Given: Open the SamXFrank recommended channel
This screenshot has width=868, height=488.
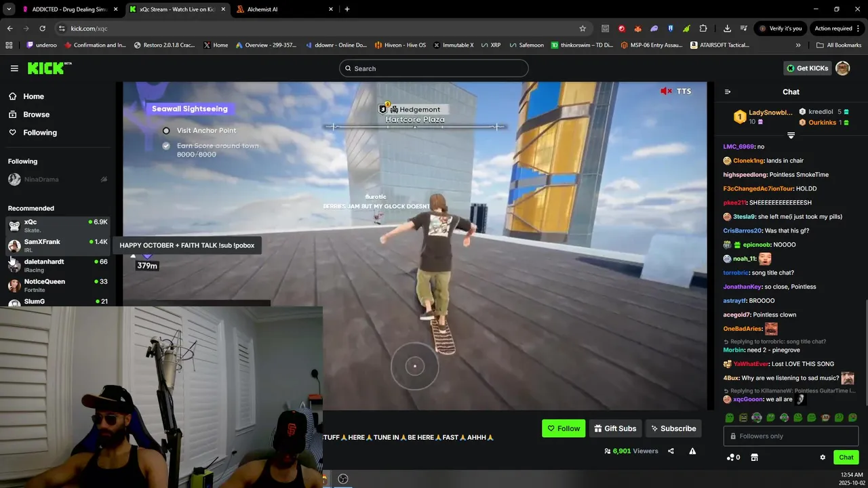Looking at the screenshot, I should tap(58, 245).
